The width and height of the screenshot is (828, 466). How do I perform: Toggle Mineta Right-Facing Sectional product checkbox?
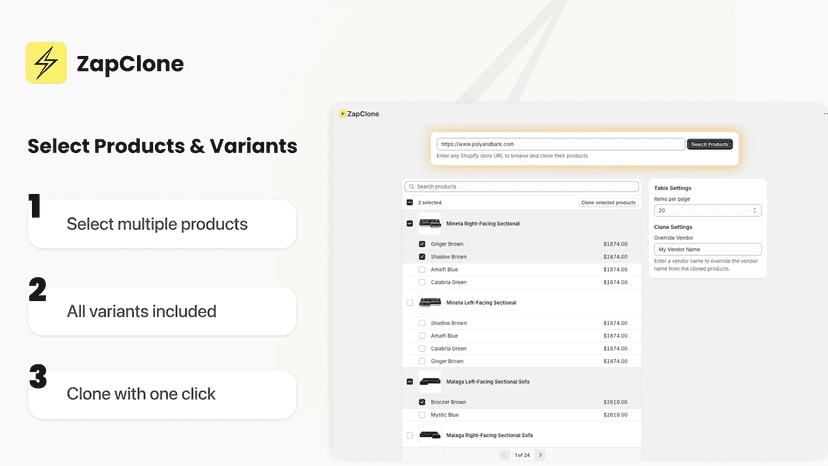[410, 223]
